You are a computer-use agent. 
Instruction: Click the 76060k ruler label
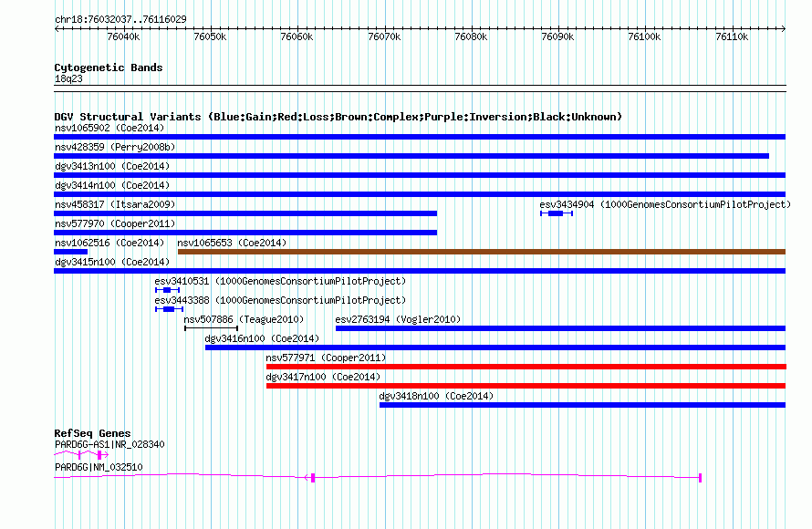coord(297,36)
